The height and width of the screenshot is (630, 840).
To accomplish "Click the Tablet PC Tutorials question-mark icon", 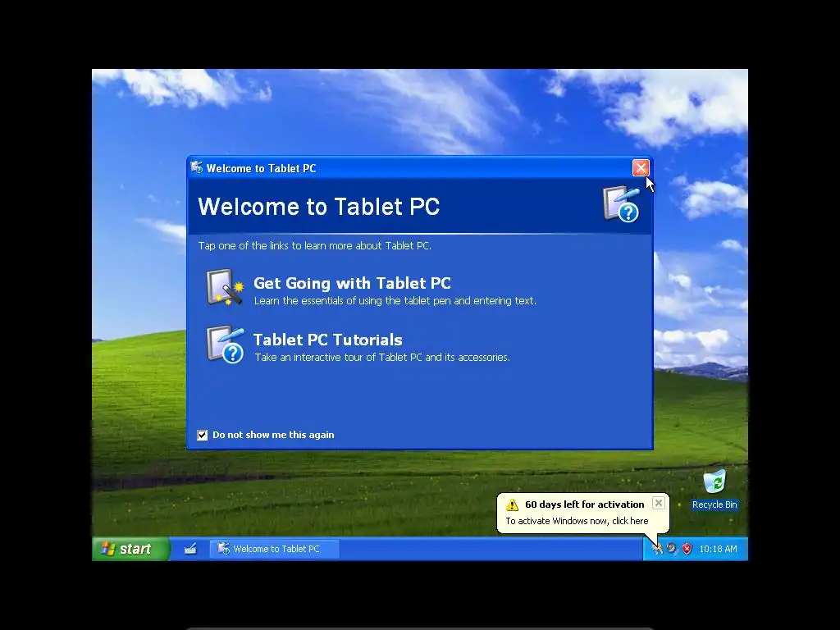I will 225,345.
